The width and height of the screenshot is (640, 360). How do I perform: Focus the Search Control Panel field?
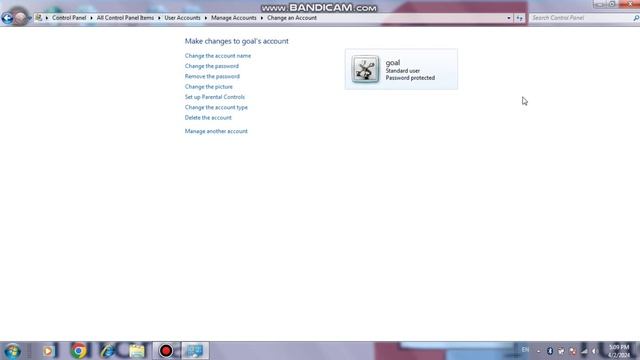(x=580, y=18)
